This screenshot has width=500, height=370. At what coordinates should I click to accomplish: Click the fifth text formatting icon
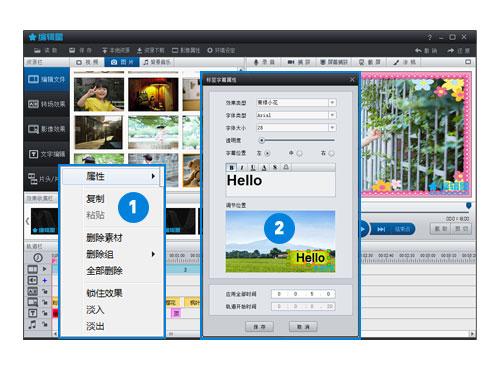coord(275,167)
